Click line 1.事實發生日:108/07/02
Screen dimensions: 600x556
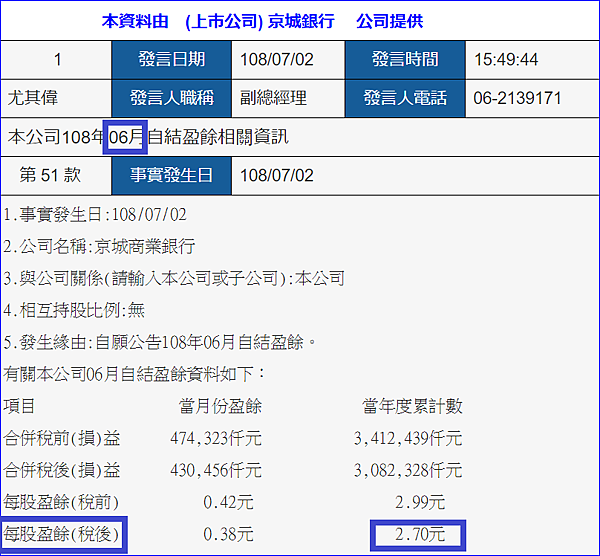tap(95, 215)
